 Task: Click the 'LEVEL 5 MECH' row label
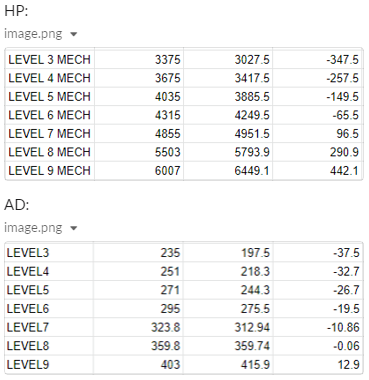click(50, 97)
